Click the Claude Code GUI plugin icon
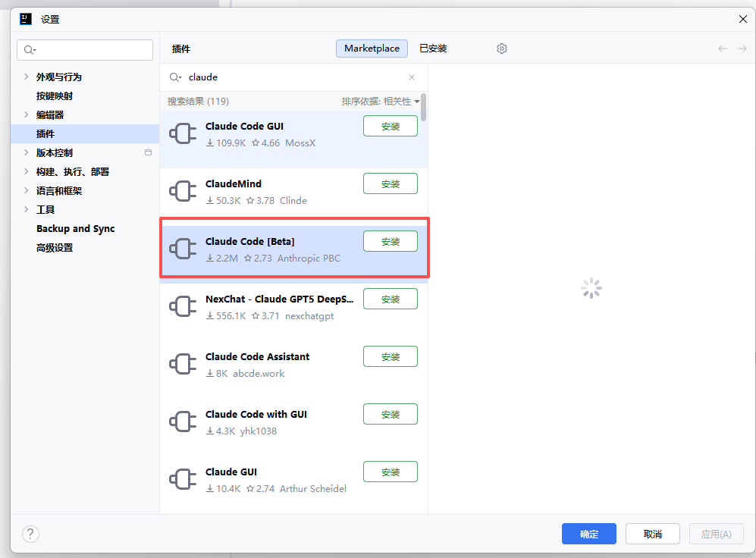 183,134
